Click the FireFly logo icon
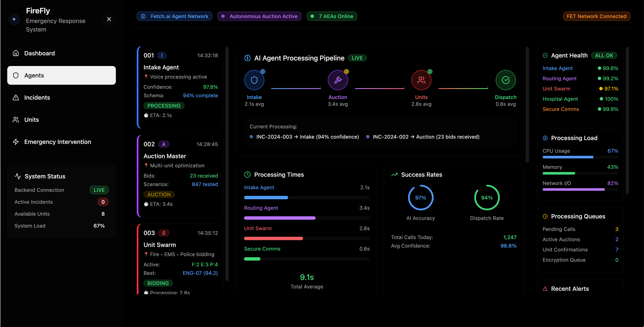The width and height of the screenshot is (644, 327). (x=14, y=19)
